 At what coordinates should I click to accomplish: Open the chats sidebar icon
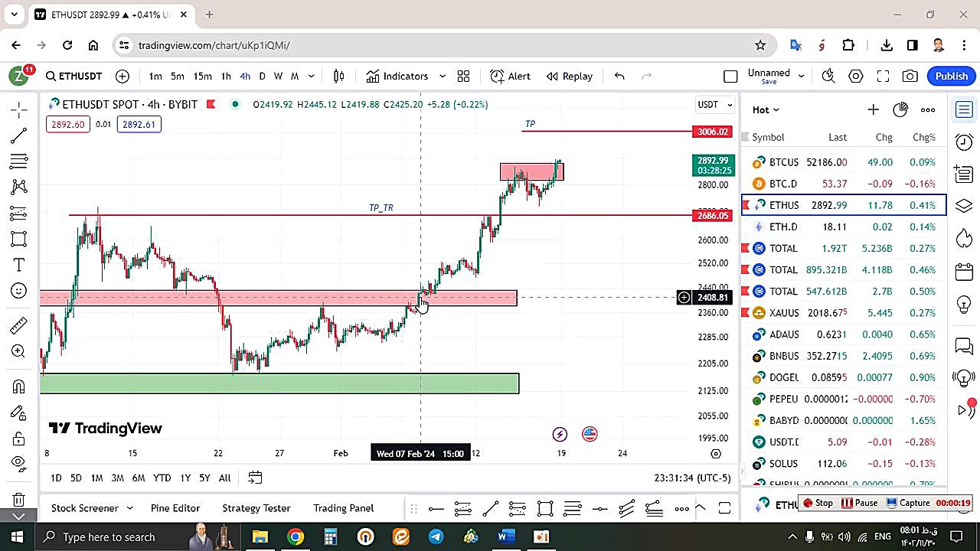click(x=964, y=346)
